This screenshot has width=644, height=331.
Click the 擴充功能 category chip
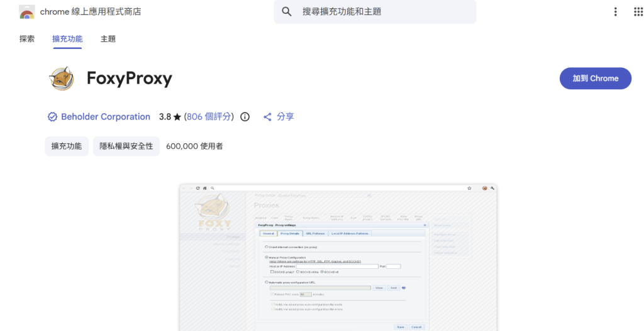pyautogui.click(x=67, y=146)
